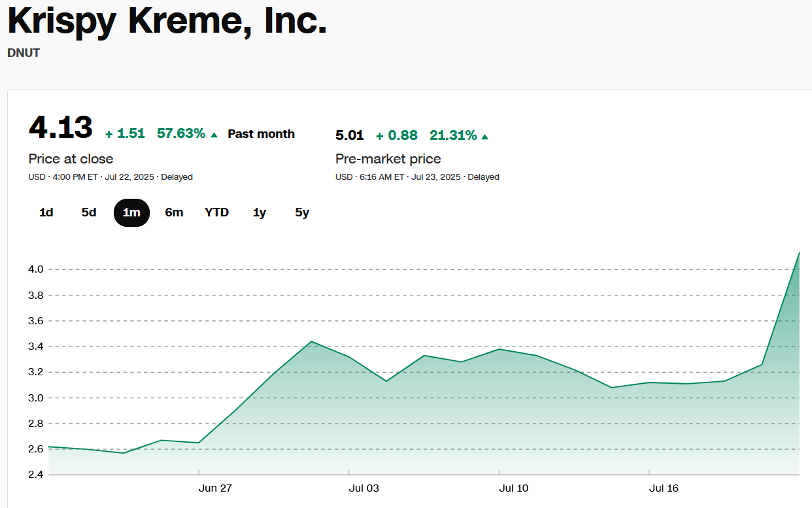Click the chart line peak near 3.44
Viewport: 812px width, 508px height.
point(311,341)
